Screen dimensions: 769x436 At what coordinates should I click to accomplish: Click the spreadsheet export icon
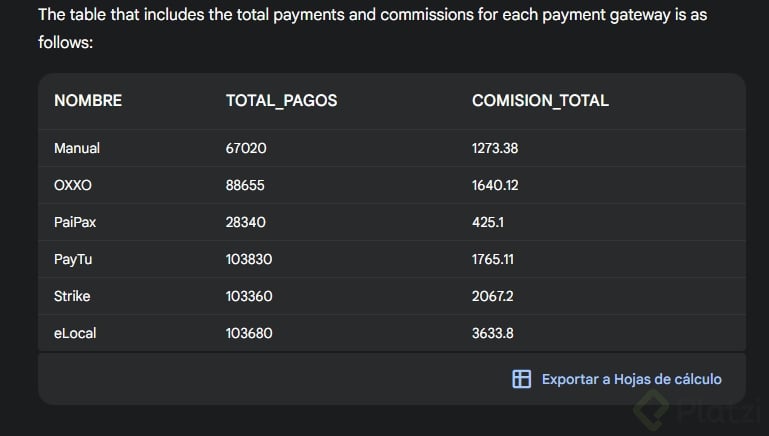click(x=521, y=379)
